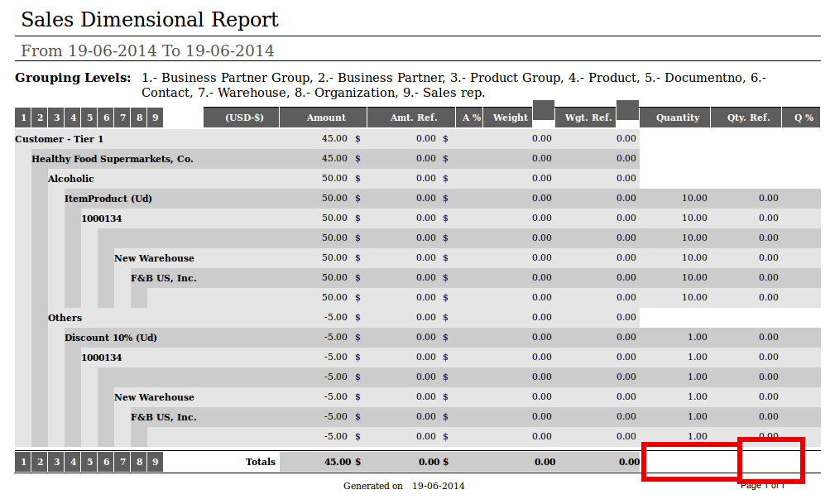This screenshot has height=504, width=830.
Task: Collapse the Healthy Food Supermarkets, Co. row
Action: click(x=113, y=159)
